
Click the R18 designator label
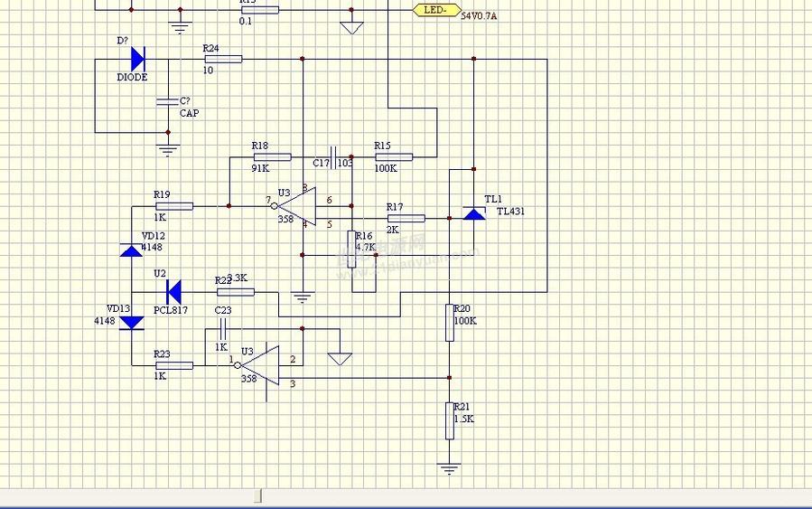(x=260, y=146)
